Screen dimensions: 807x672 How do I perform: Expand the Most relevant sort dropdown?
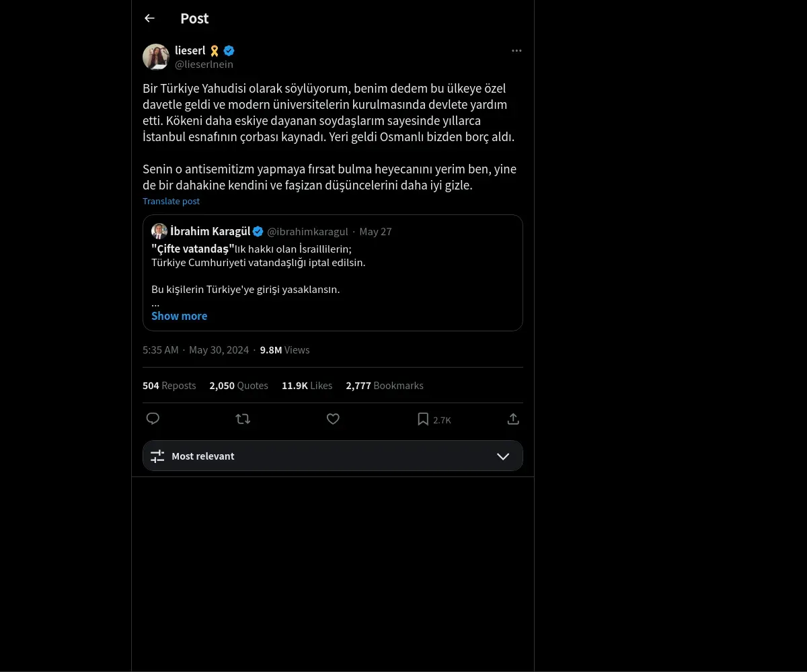[332, 456]
